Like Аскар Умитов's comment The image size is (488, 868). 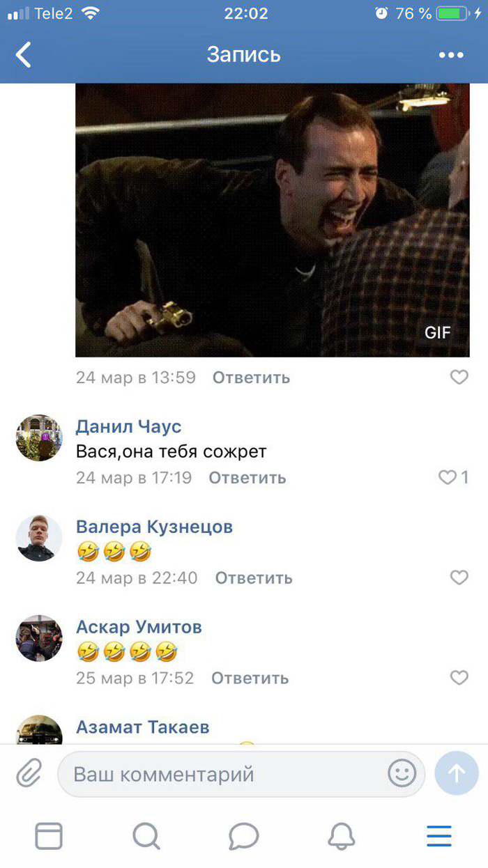tap(459, 678)
